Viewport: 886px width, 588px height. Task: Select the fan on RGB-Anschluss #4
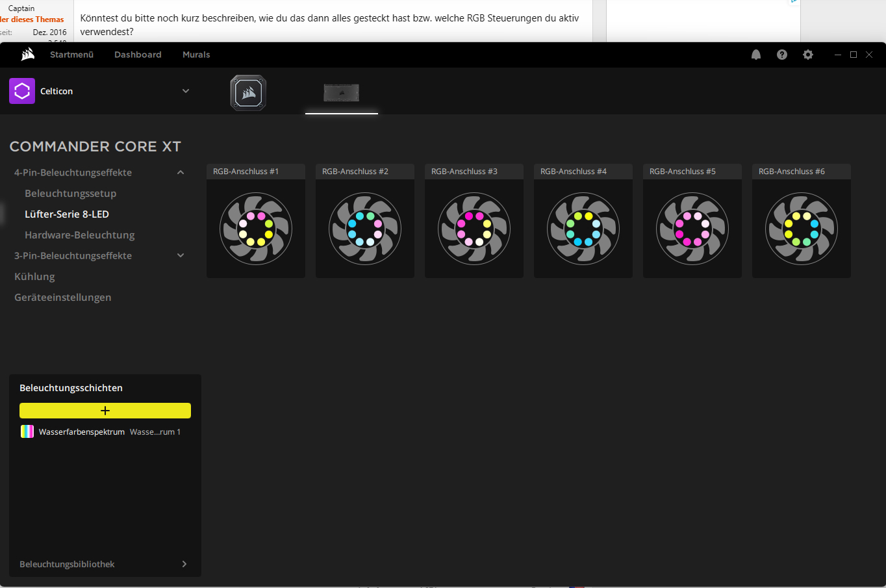point(583,229)
